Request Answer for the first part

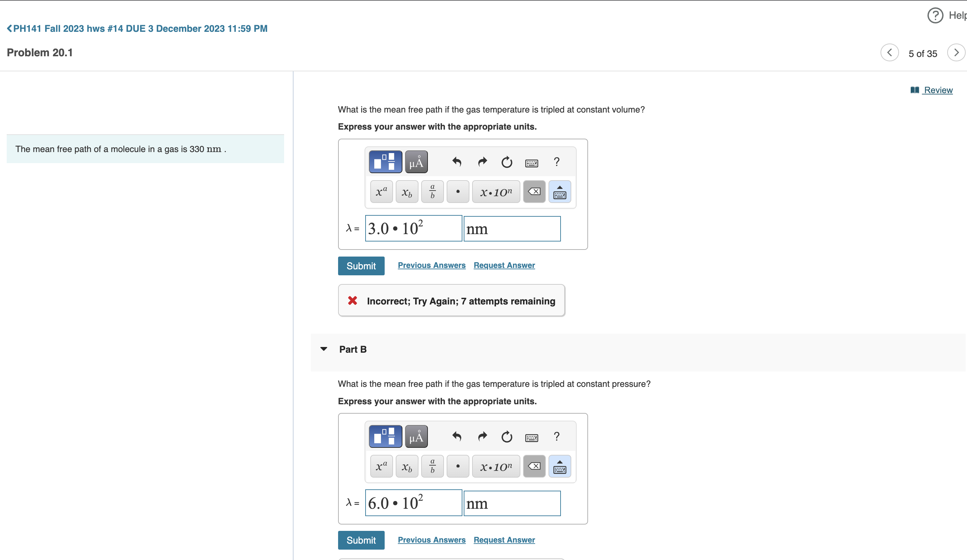coord(504,265)
